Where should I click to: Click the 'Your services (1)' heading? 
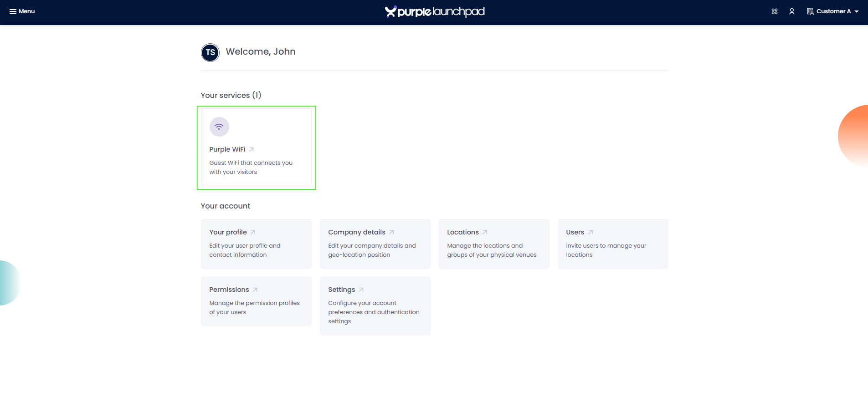coord(231,95)
